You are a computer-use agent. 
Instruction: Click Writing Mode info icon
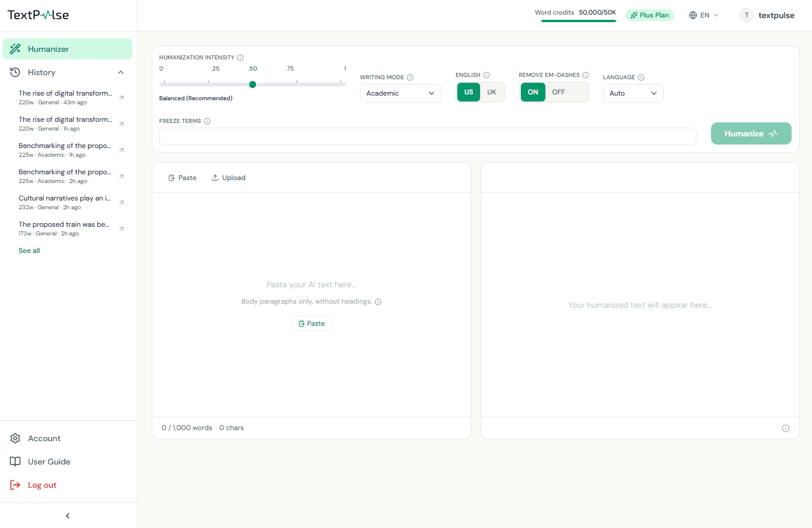coord(410,78)
